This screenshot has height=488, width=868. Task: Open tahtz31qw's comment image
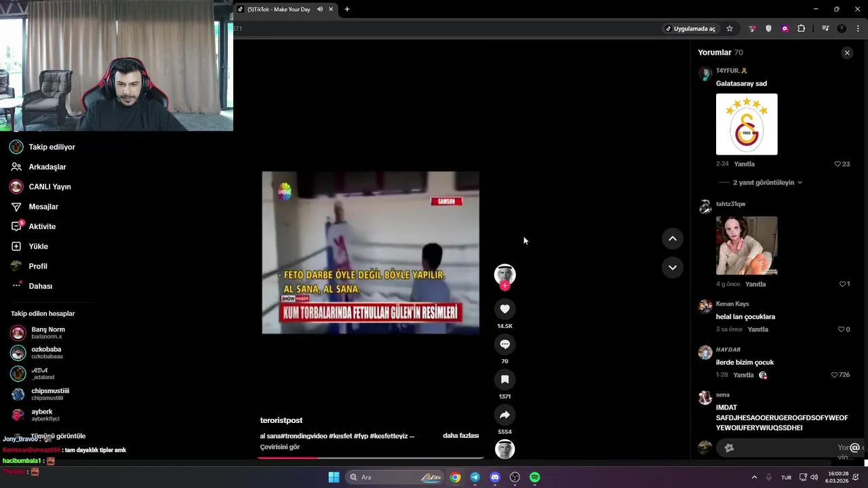click(x=747, y=245)
